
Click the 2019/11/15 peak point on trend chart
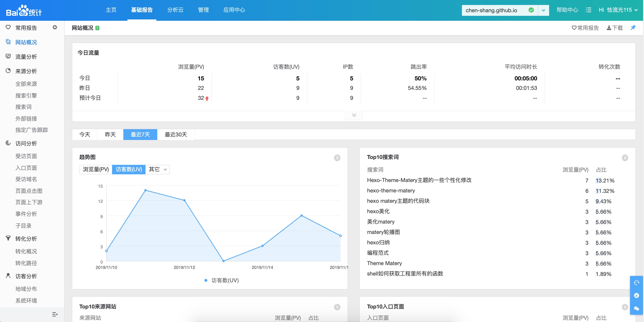click(x=302, y=215)
